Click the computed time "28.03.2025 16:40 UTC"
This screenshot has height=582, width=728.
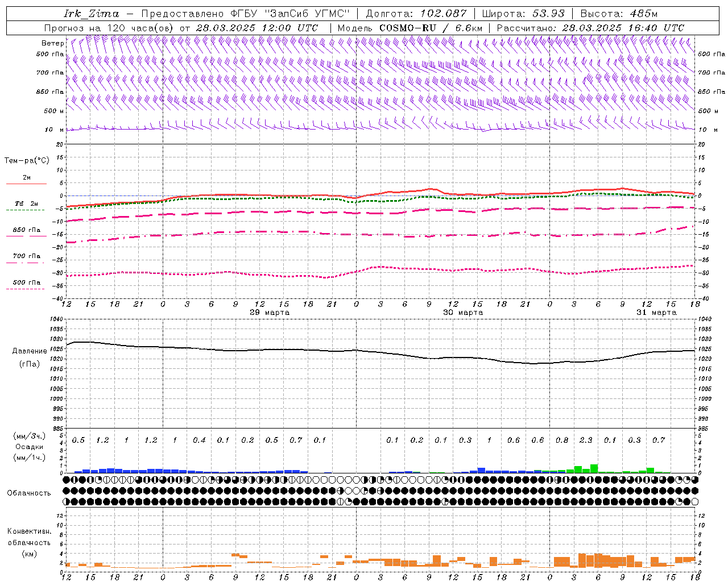(x=623, y=28)
